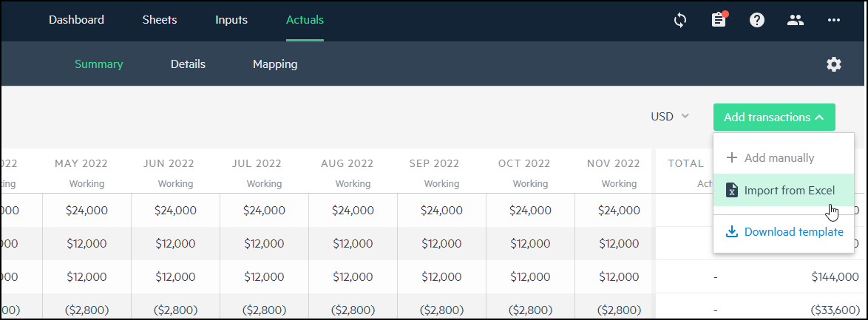
Task: Open the Inputs tab
Action: pos(231,20)
